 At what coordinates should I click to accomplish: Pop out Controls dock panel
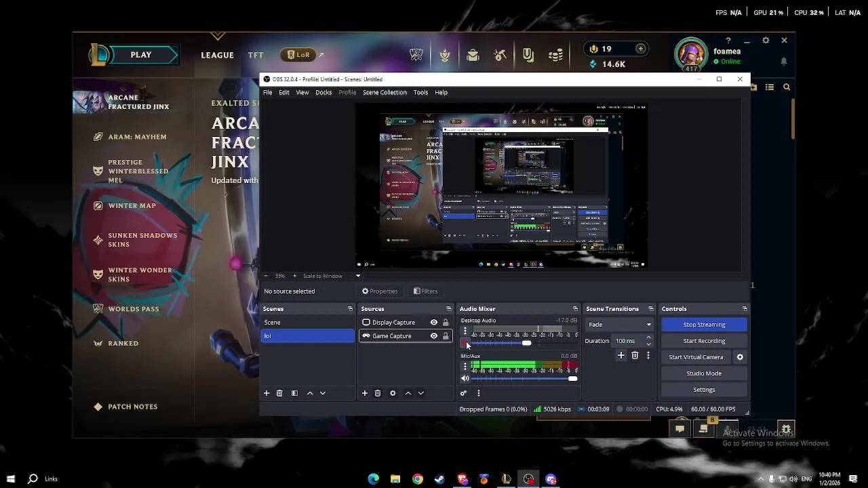(x=745, y=309)
